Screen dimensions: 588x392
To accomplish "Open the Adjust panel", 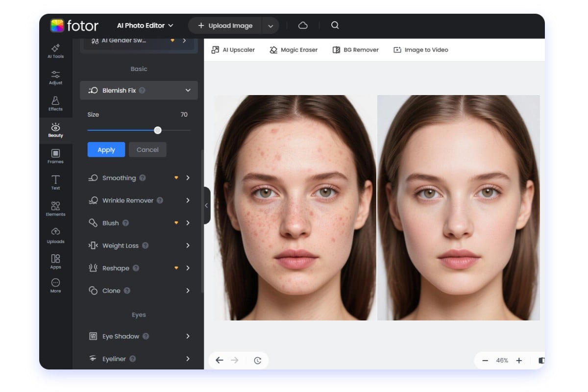I will [x=55, y=77].
